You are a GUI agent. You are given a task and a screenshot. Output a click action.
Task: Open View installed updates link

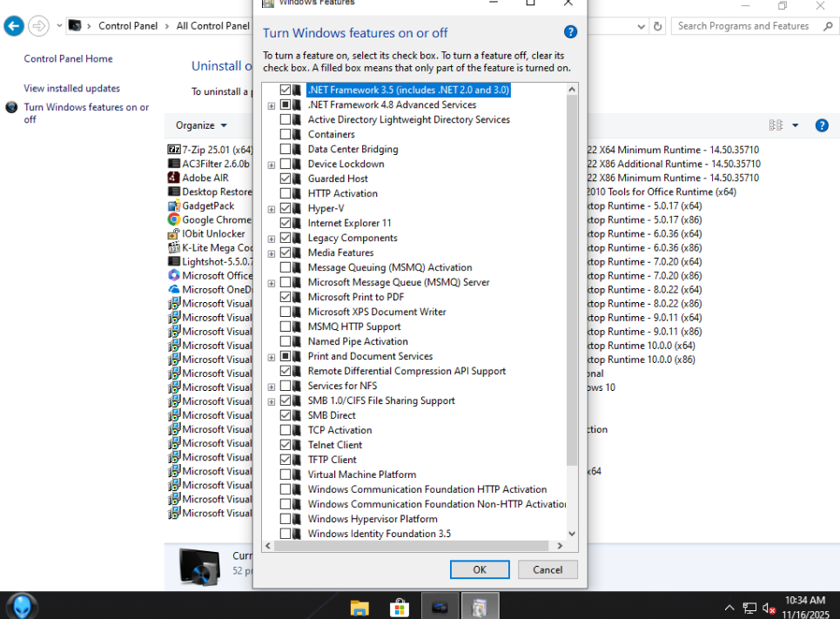point(71,88)
